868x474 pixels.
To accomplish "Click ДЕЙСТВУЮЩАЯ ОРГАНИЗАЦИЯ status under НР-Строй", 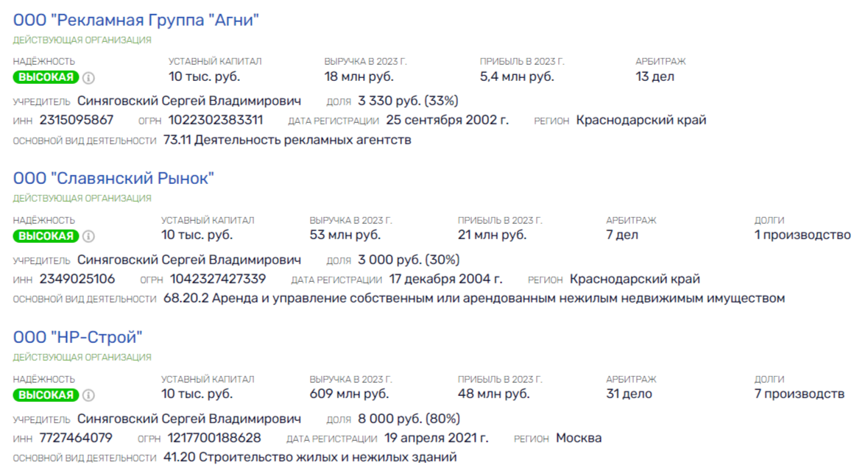I will [82, 358].
